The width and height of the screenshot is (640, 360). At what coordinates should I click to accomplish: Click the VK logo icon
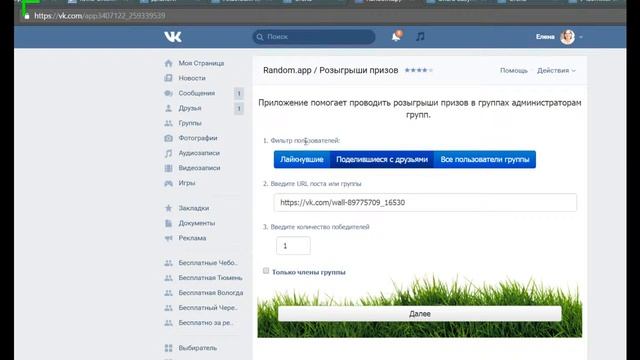pyautogui.click(x=173, y=37)
